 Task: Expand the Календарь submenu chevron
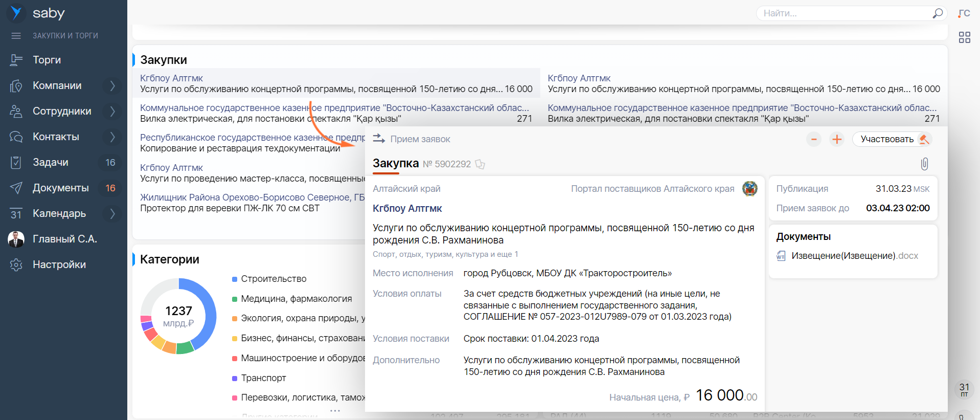(x=112, y=213)
